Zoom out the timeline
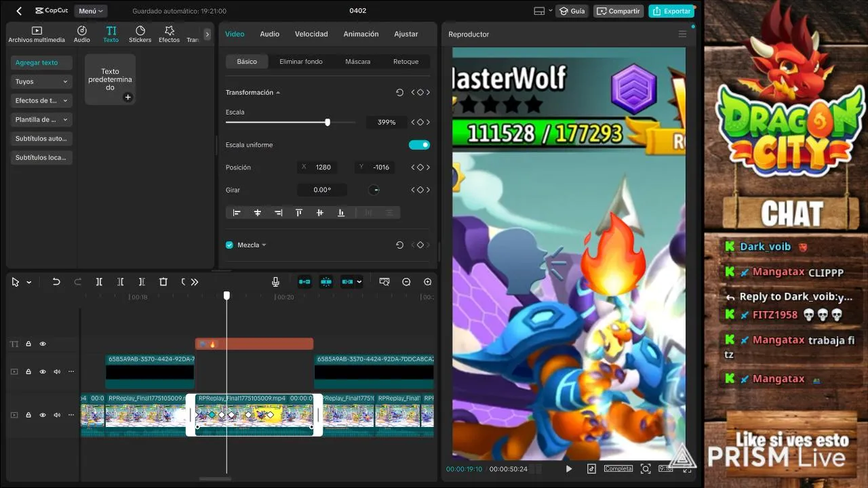Screen dimensions: 868x488 click(406, 282)
